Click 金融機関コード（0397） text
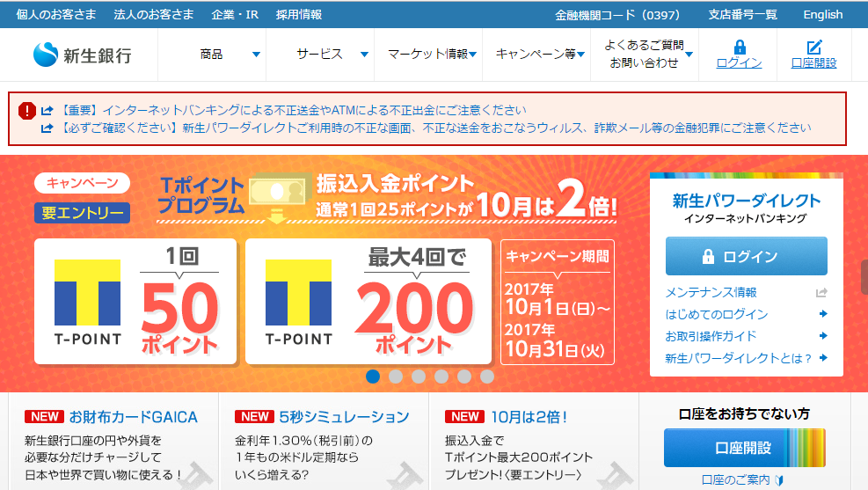 617,15
